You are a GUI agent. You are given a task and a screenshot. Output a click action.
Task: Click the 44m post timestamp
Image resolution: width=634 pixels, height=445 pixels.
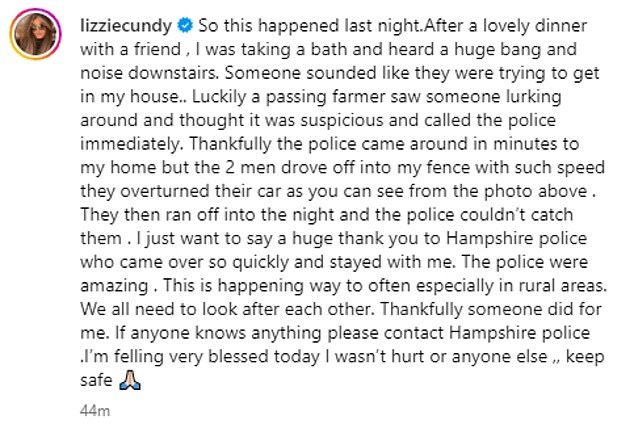coord(95,411)
